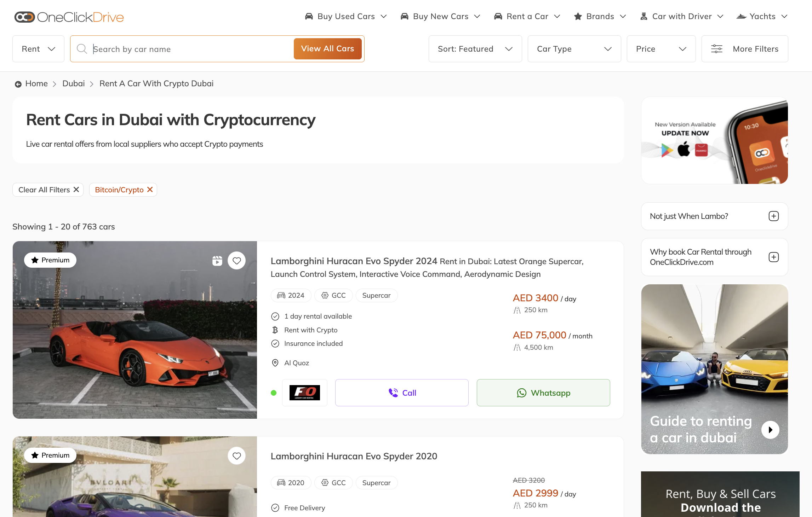Screen dimensions: 812x517
Task: Click the search magnifier icon
Action: tap(82, 49)
